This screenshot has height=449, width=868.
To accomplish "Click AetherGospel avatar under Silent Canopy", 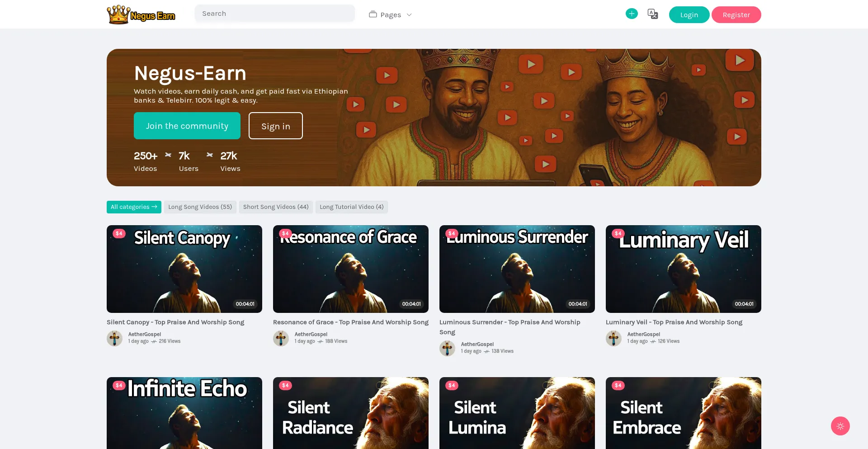I will point(115,338).
